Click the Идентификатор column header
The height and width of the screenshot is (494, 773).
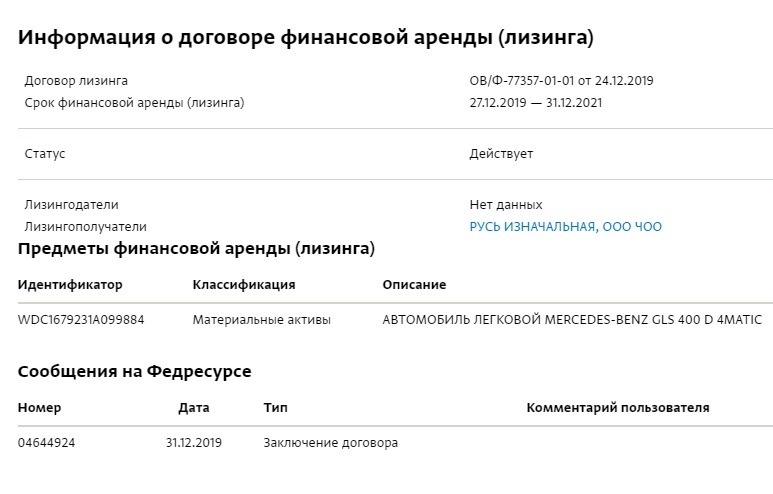tap(70, 285)
